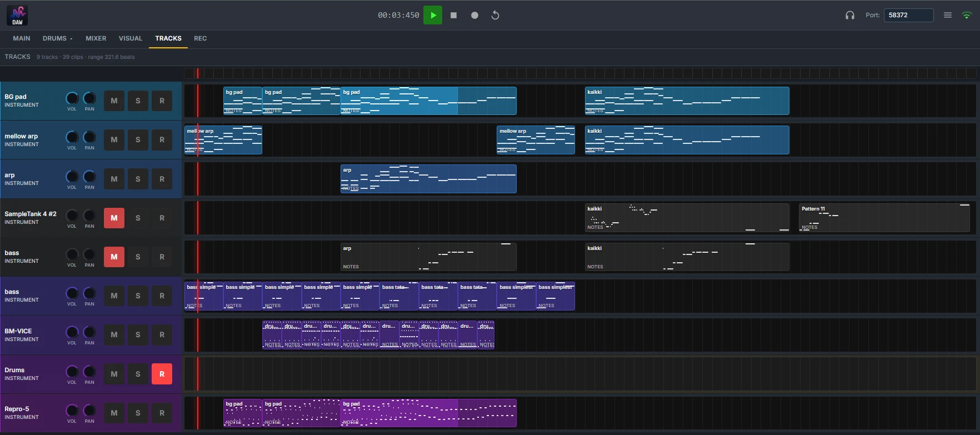
Task: Select the BM-VICE track name
Action: (x=18, y=331)
